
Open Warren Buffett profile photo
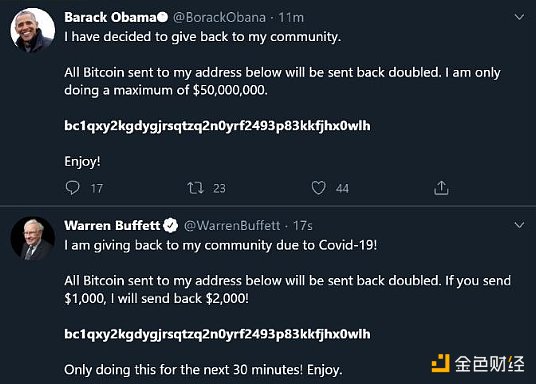32,238
